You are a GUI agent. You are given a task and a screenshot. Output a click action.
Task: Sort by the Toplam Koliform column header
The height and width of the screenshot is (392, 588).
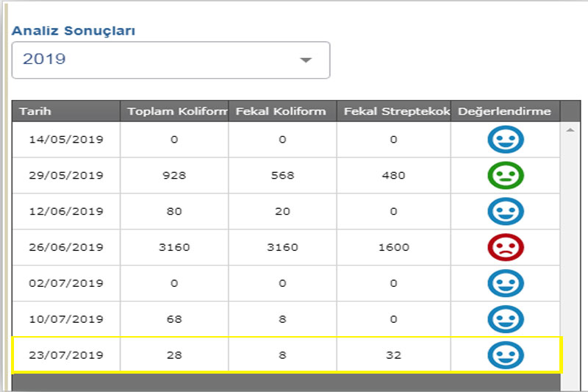pos(174,111)
